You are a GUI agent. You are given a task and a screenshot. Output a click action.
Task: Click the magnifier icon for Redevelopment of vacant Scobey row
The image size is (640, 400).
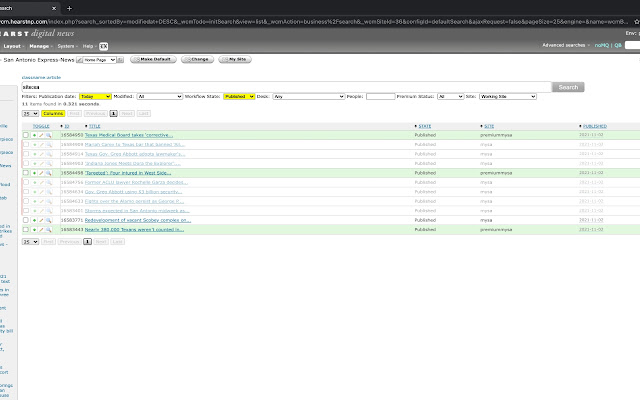tap(49, 220)
